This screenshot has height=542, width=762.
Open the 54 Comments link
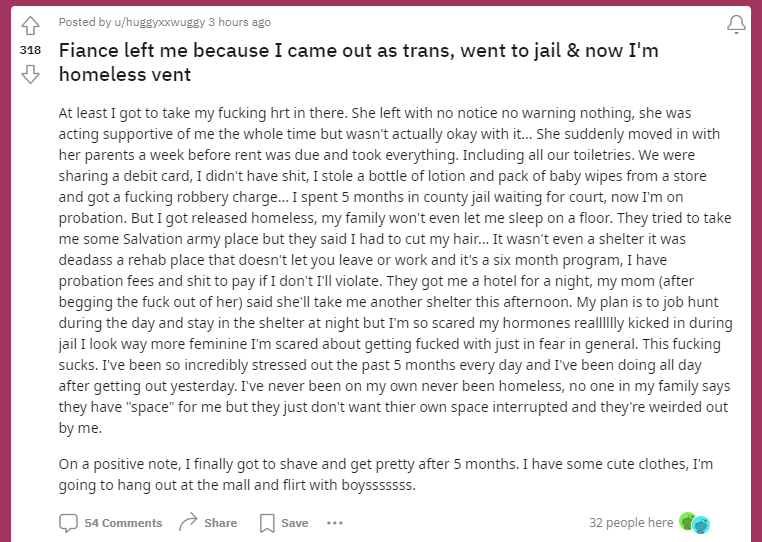coord(123,523)
